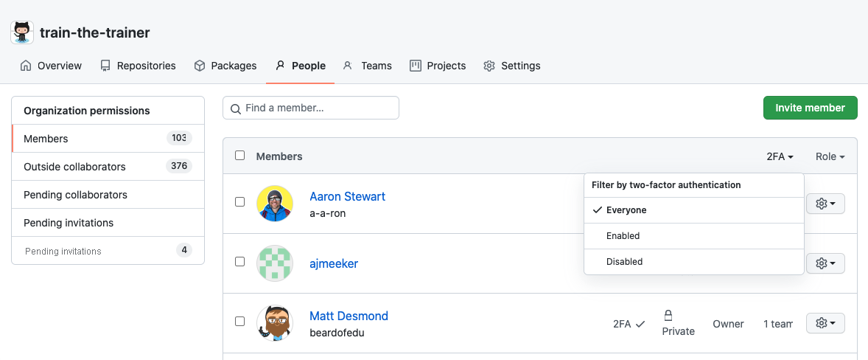Image resolution: width=868 pixels, height=360 pixels.
Task: Click the Overview home icon
Action: click(x=26, y=66)
